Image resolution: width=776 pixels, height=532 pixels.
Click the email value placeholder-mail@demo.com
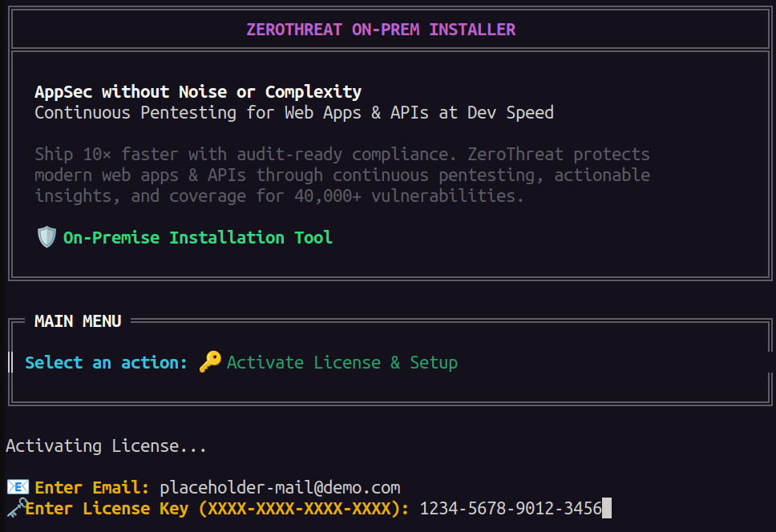pos(280,488)
